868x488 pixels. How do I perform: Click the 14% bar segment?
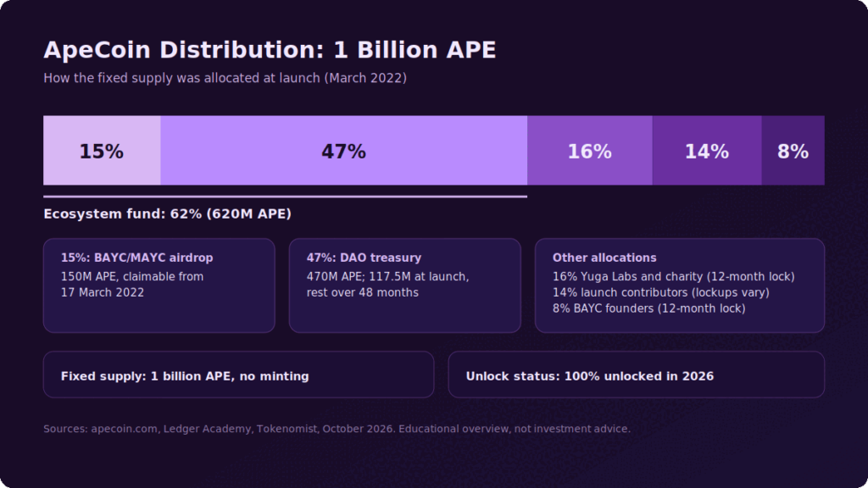click(x=707, y=151)
